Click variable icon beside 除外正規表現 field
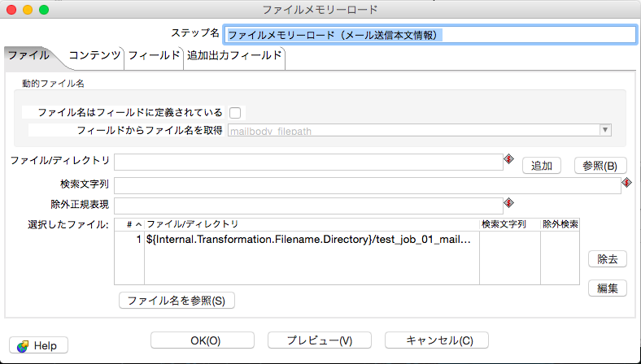The image size is (641, 364). [509, 203]
